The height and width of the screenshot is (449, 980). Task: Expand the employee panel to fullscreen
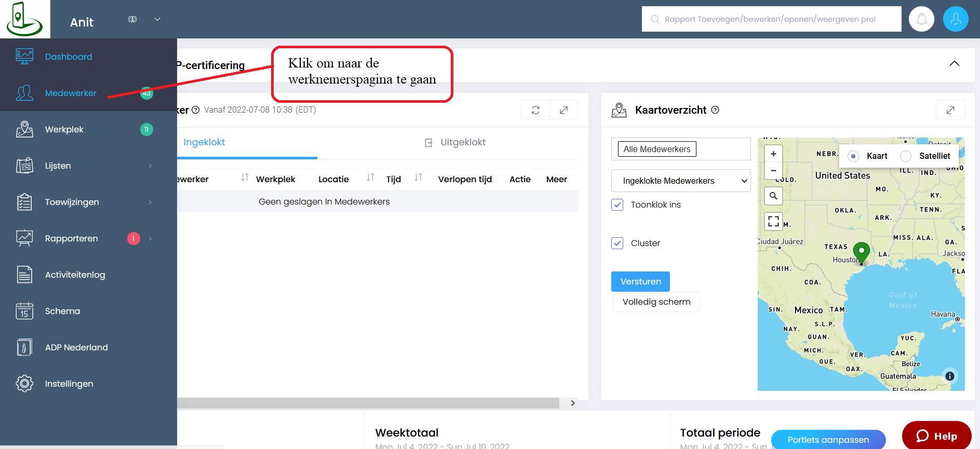coord(563,110)
